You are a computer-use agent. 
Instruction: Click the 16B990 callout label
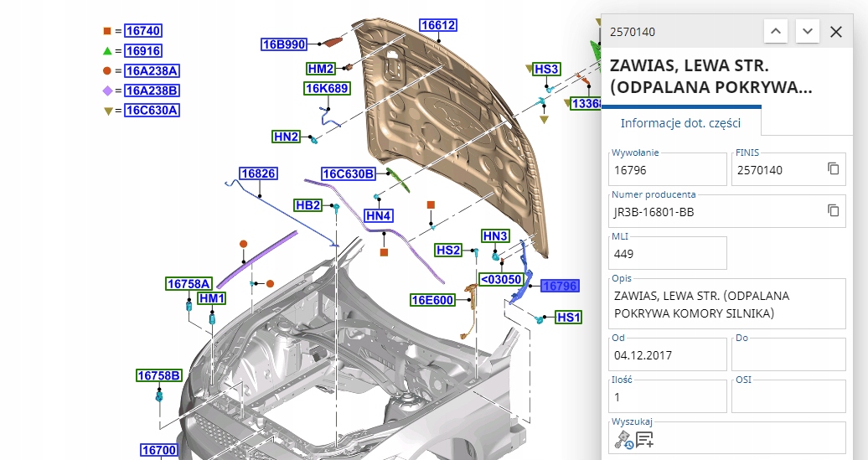[x=284, y=44]
